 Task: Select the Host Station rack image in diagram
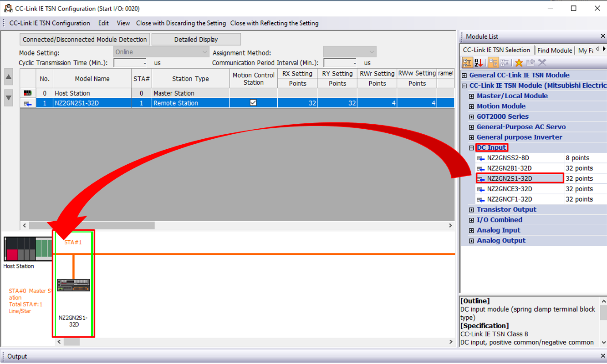pos(28,248)
